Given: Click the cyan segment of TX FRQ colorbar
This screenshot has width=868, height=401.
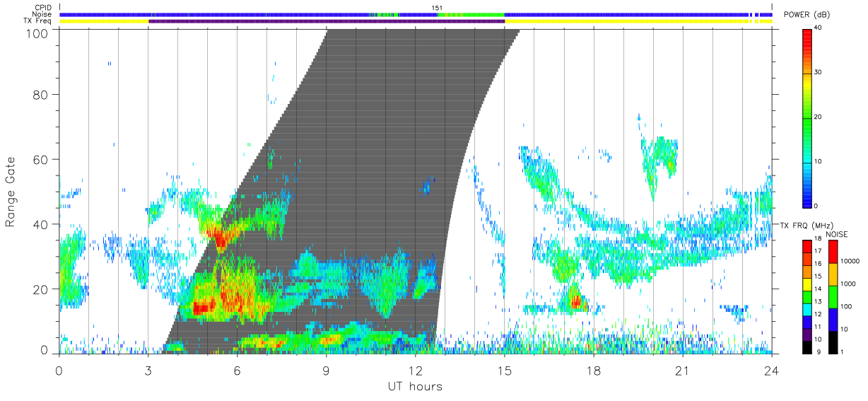Looking at the screenshot, I should pos(807,309).
